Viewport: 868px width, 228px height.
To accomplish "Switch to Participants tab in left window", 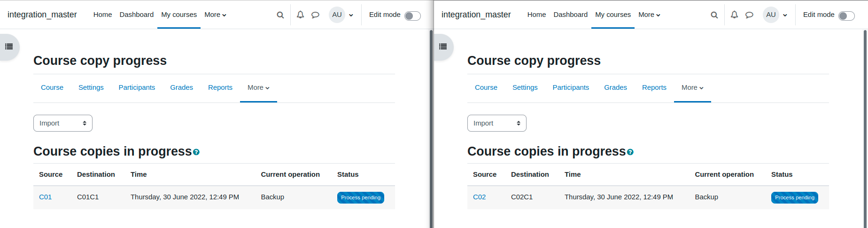I will click(x=137, y=87).
